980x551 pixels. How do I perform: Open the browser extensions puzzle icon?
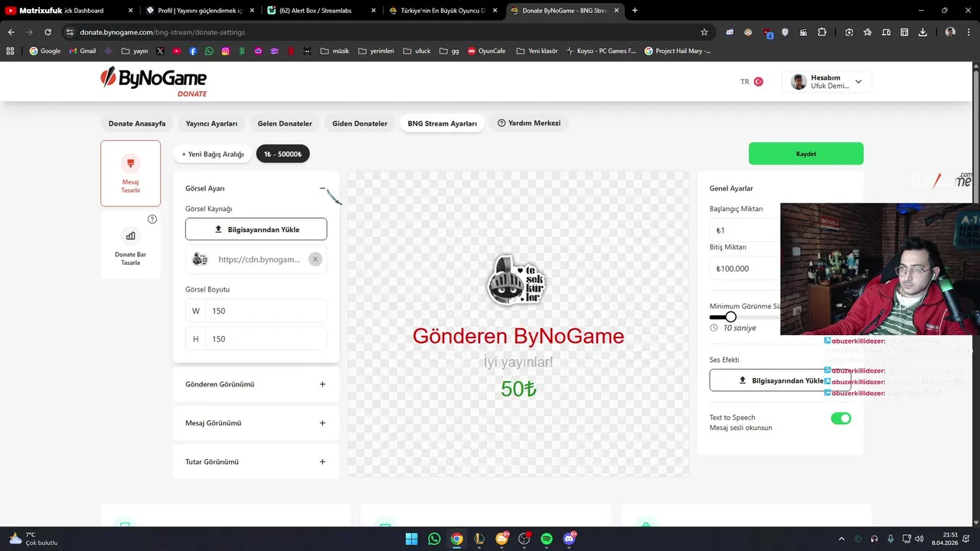coord(822,32)
